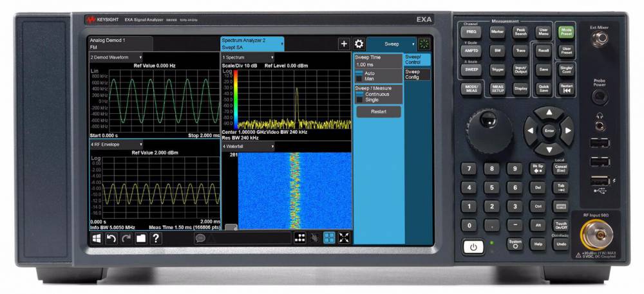Tap the Stop 2.000 ms annotation
The image size is (644, 294).
(x=204, y=135)
